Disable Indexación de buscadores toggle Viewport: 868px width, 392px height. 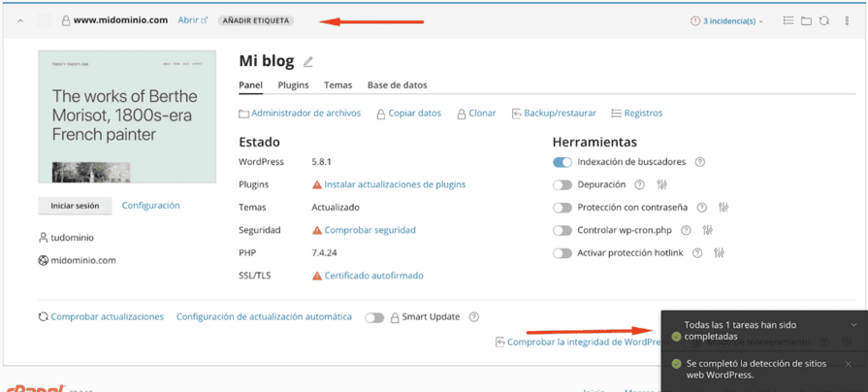coord(563,163)
